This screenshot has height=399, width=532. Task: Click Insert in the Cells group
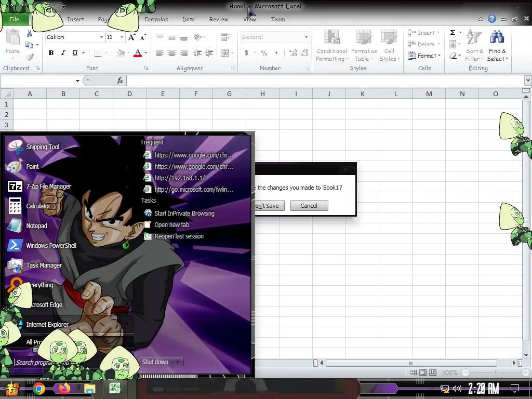tap(423, 33)
